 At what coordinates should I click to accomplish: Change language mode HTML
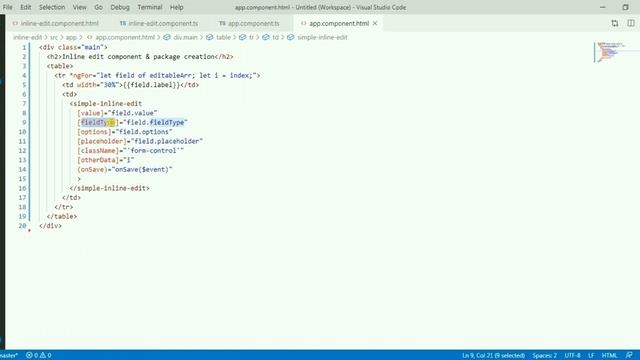coord(609,355)
